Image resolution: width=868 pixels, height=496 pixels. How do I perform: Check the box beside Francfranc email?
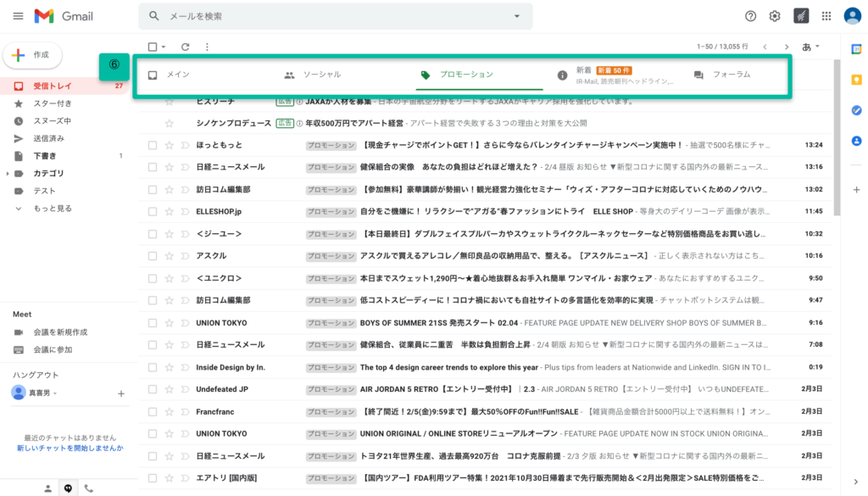coord(153,411)
